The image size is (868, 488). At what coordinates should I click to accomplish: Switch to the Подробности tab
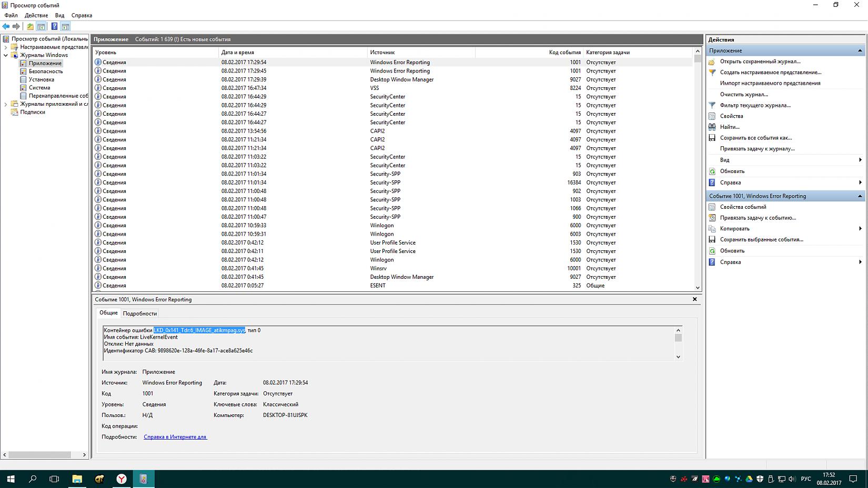point(140,313)
